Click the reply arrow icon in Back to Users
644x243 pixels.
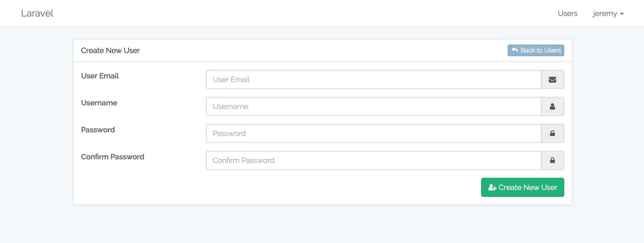[515, 50]
